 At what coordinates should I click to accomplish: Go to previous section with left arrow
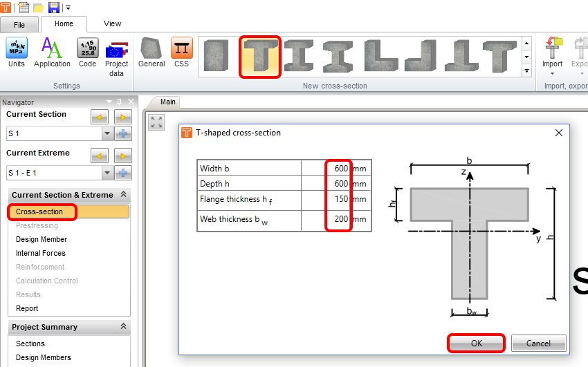click(x=100, y=117)
